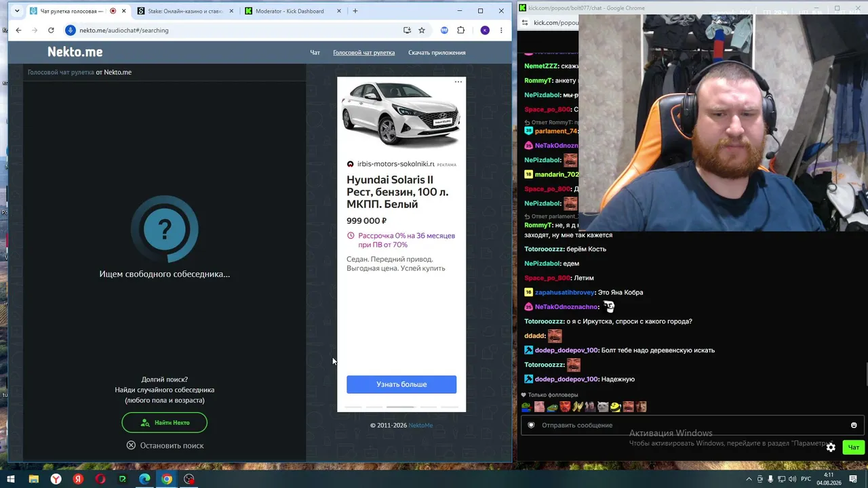
Task: Click the microphone permission icon in address bar
Action: [70, 30]
